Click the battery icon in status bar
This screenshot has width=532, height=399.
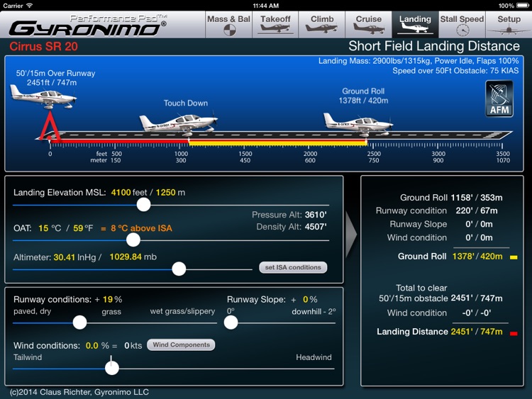pos(522,6)
